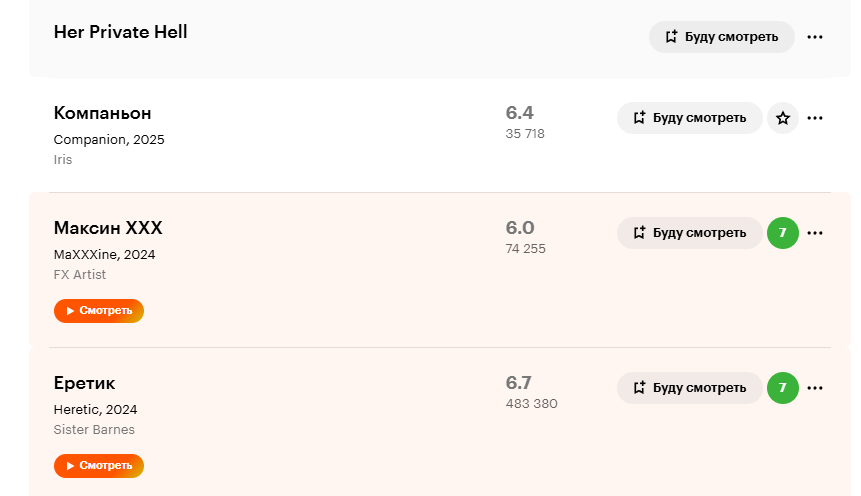The image size is (861, 496).
Task: Click green 7 rating badge for Максин XXX
Action: tap(782, 233)
